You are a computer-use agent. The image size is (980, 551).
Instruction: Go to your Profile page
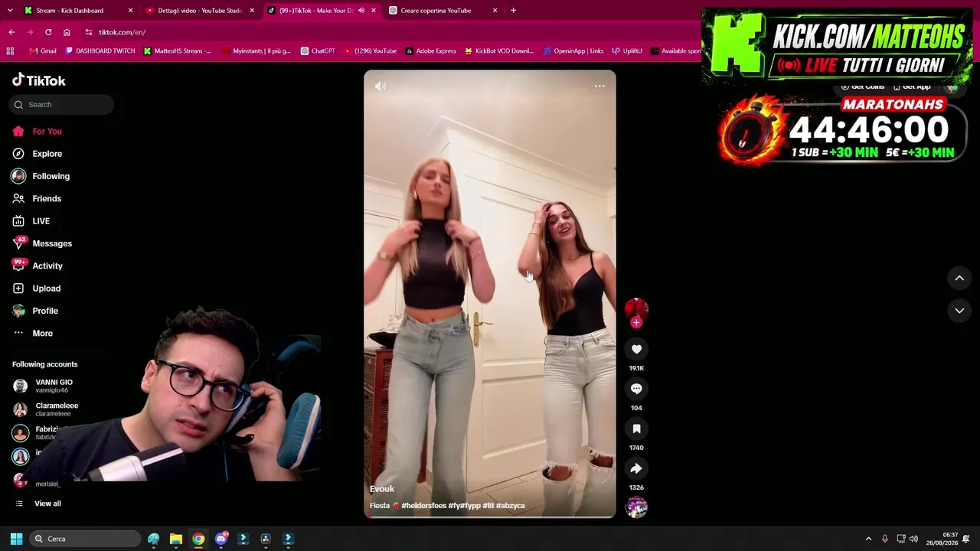click(x=34, y=311)
